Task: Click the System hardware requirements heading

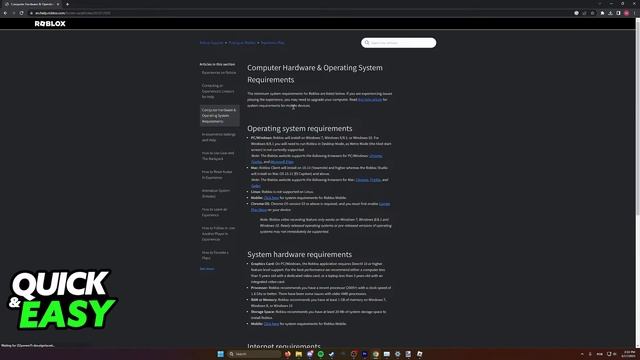Action: (299, 254)
